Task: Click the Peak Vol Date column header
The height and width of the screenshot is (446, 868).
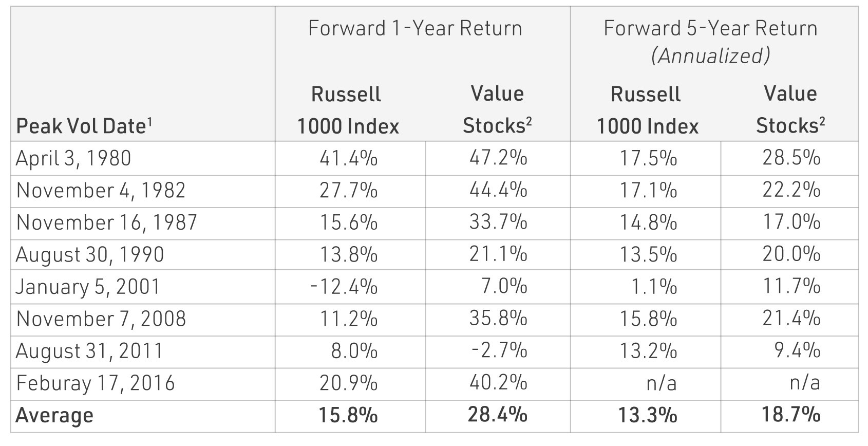Action: click(x=84, y=126)
